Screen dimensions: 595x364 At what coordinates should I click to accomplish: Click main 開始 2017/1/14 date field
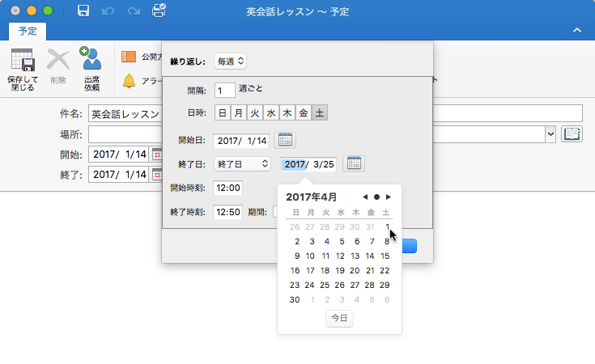point(120,154)
